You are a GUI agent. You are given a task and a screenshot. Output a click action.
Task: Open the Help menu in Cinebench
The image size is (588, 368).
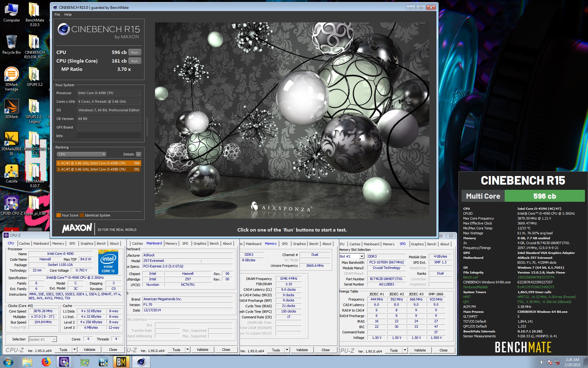(68, 14)
